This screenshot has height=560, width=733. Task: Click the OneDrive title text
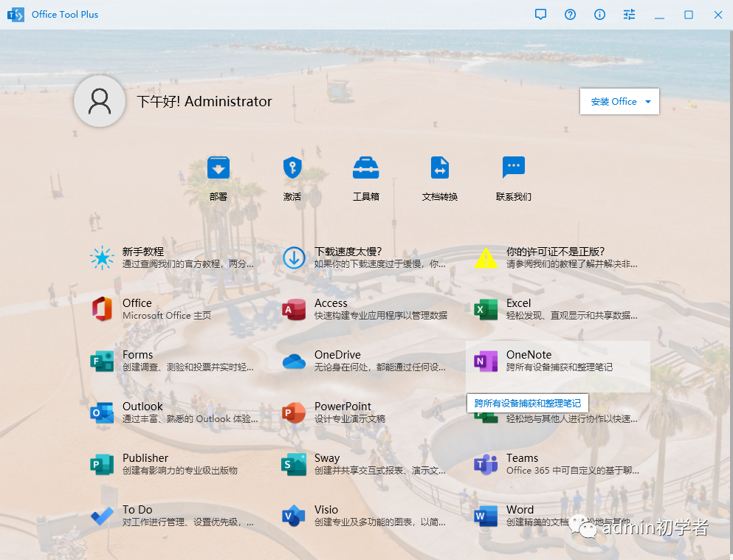point(337,354)
